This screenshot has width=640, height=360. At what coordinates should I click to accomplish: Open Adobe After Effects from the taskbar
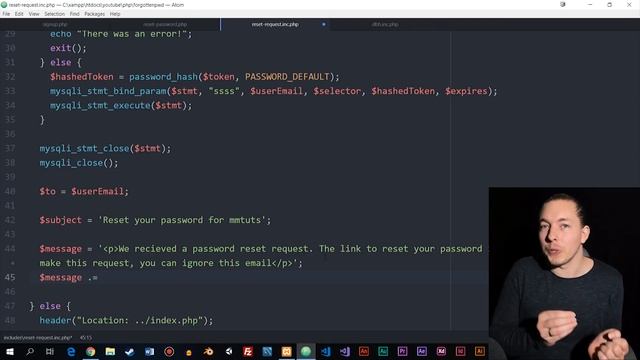(x=422, y=351)
